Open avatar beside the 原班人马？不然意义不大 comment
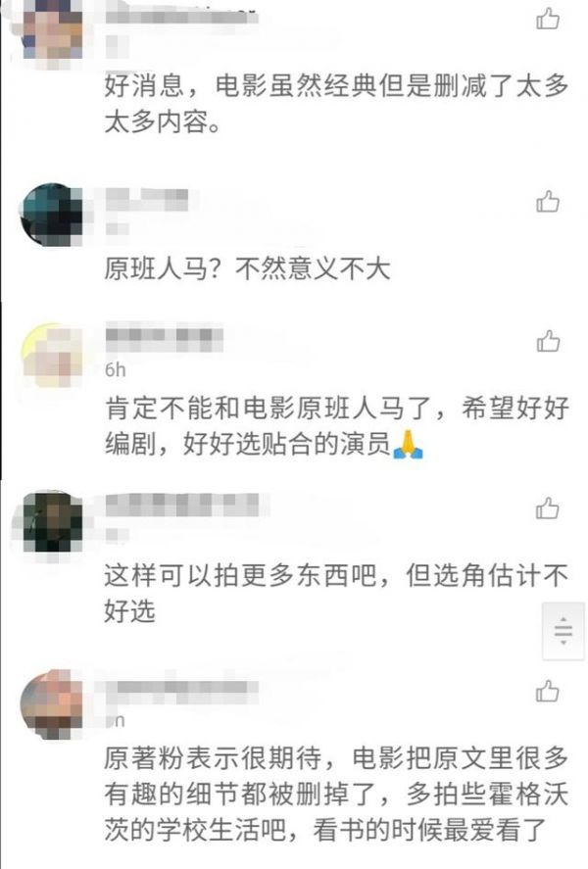Viewport: 588px width, 869px height. [x=51, y=215]
